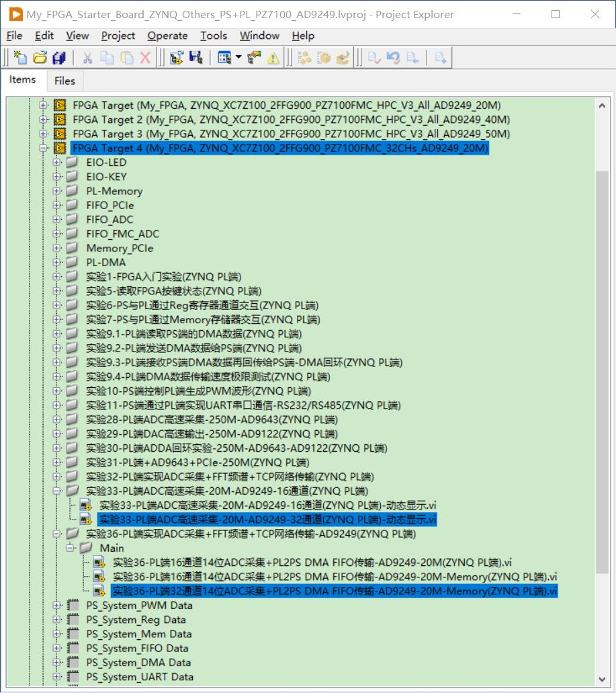
Task: Click the Save All toolbar icon
Action: [x=58, y=57]
